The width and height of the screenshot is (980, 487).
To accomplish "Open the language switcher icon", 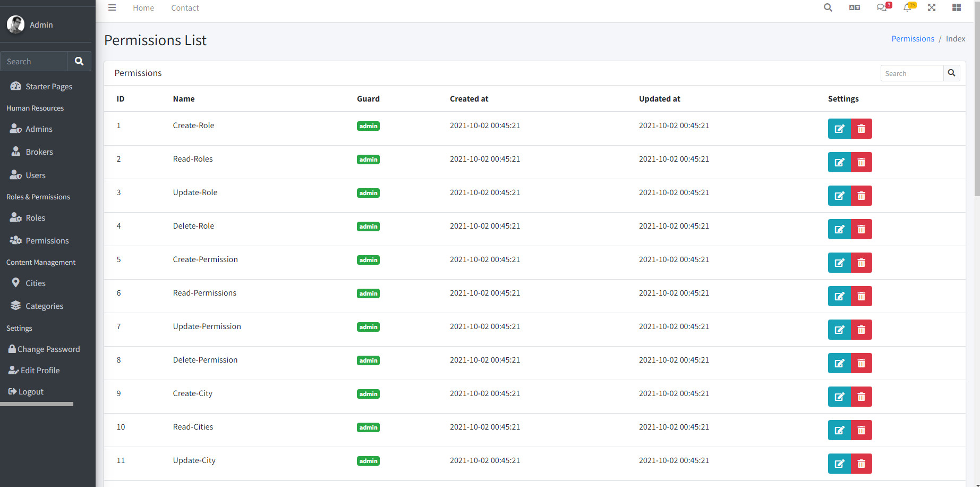I will [855, 7].
